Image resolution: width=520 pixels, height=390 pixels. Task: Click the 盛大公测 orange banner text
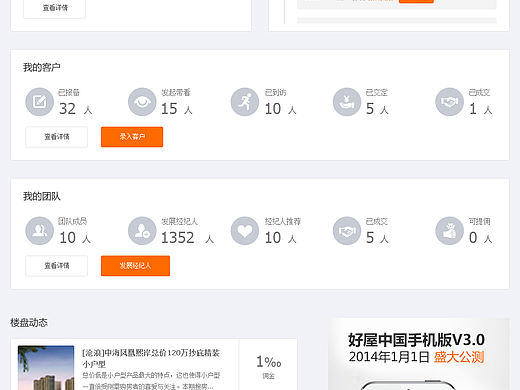459,357
